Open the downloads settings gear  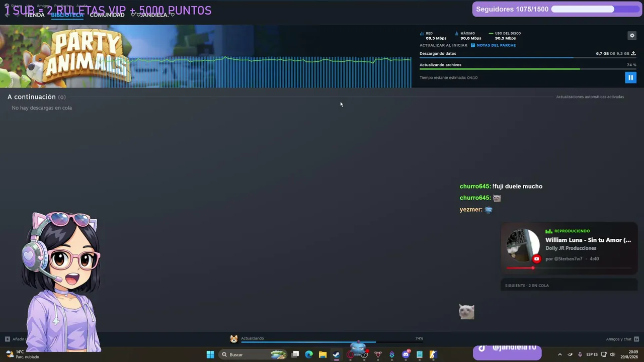click(x=632, y=36)
